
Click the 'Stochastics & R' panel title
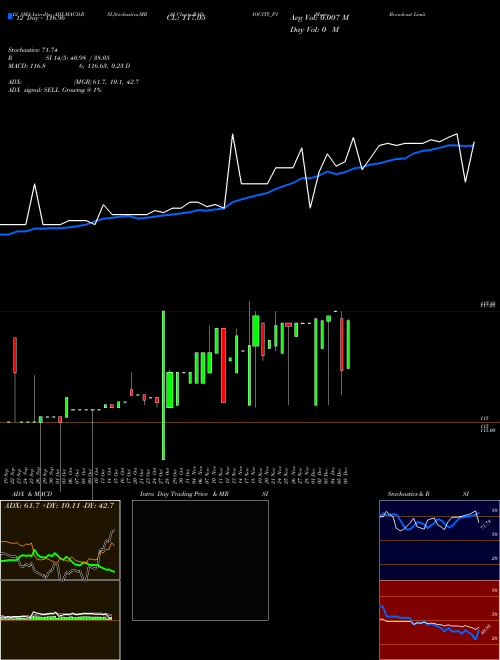408,494
